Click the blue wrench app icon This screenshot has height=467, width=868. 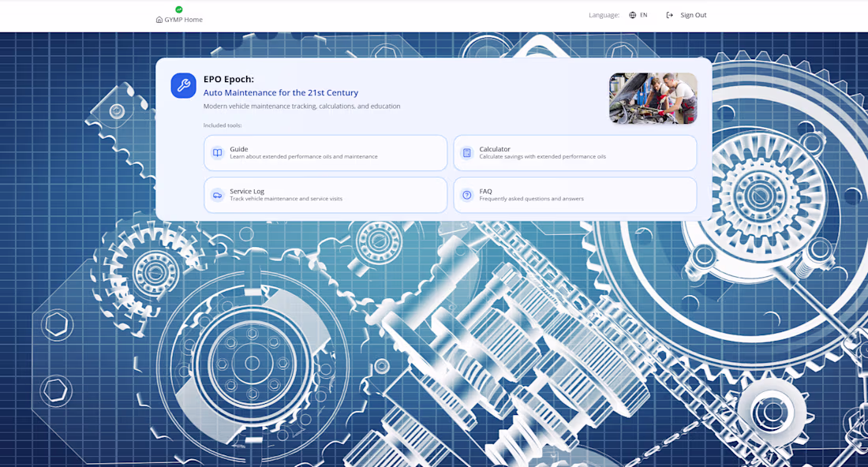click(x=183, y=85)
